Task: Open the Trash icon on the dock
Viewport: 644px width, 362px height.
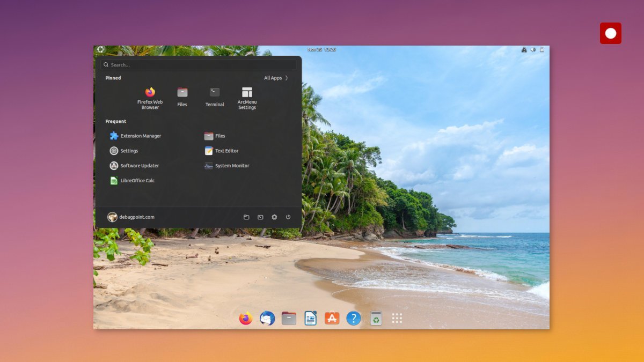Action: click(376, 318)
